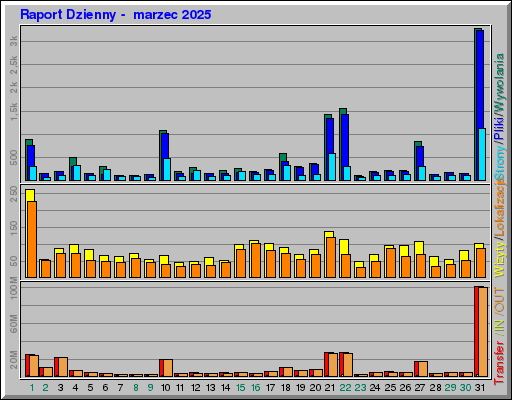Screen dimensions: 512x400
Task: Click day label 11 on the x-axis
Action: pos(180,388)
